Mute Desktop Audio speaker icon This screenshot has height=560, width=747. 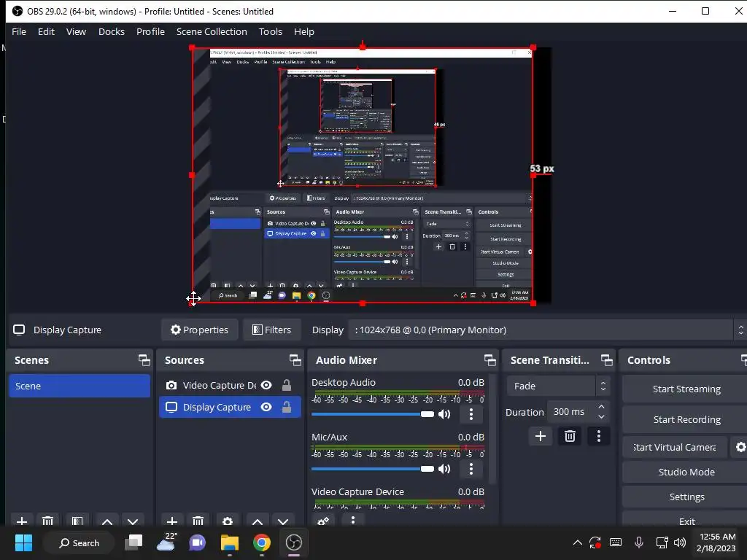[x=444, y=414]
